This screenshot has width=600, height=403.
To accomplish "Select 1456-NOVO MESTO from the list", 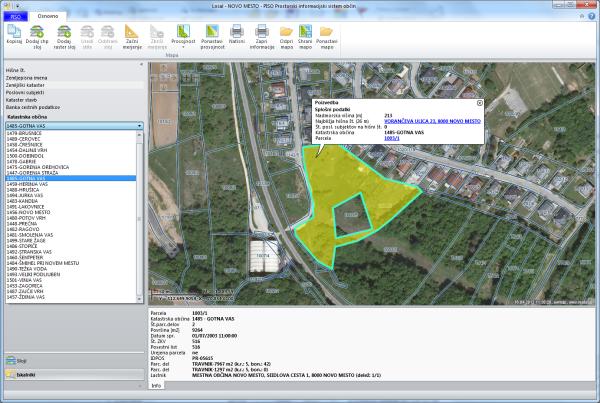I will click(28, 212).
